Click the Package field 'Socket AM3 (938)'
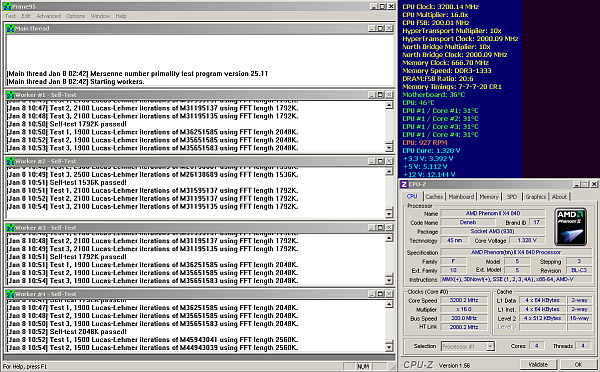This screenshot has height=372, width=600. click(493, 231)
